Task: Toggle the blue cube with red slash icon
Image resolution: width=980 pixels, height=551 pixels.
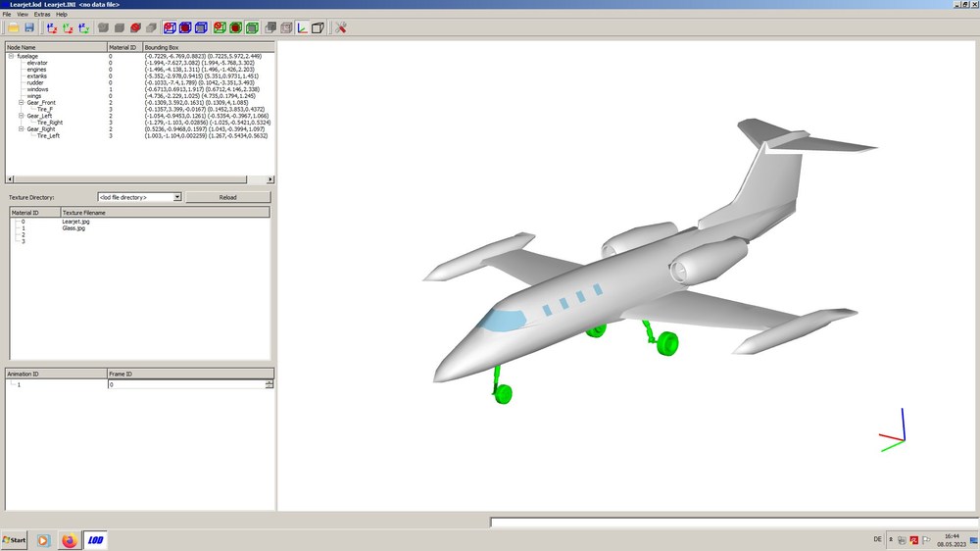Action: [170, 27]
